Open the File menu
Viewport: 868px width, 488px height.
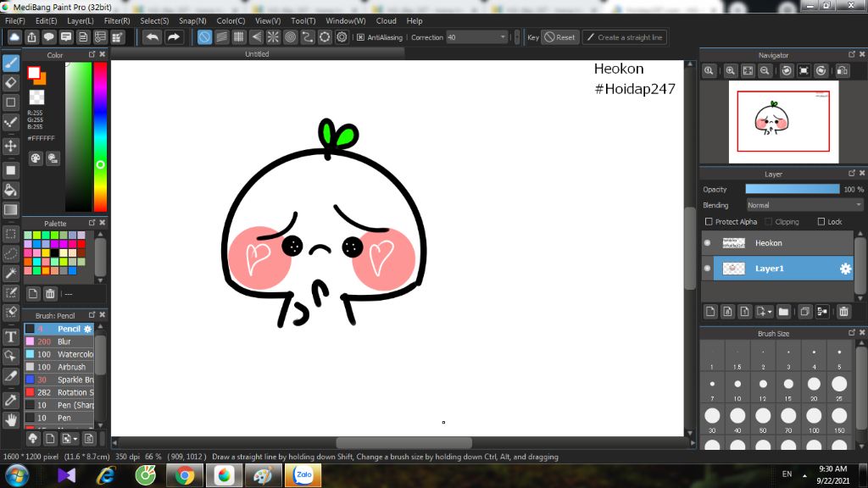[15, 21]
